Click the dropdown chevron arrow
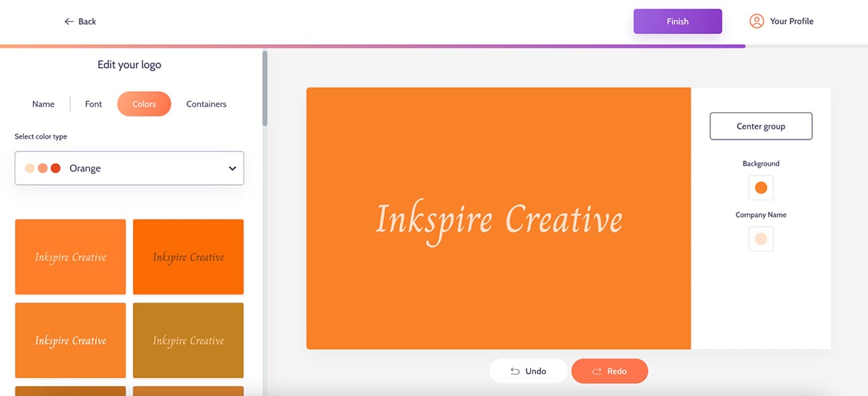Image resolution: width=868 pixels, height=396 pixels. click(232, 168)
